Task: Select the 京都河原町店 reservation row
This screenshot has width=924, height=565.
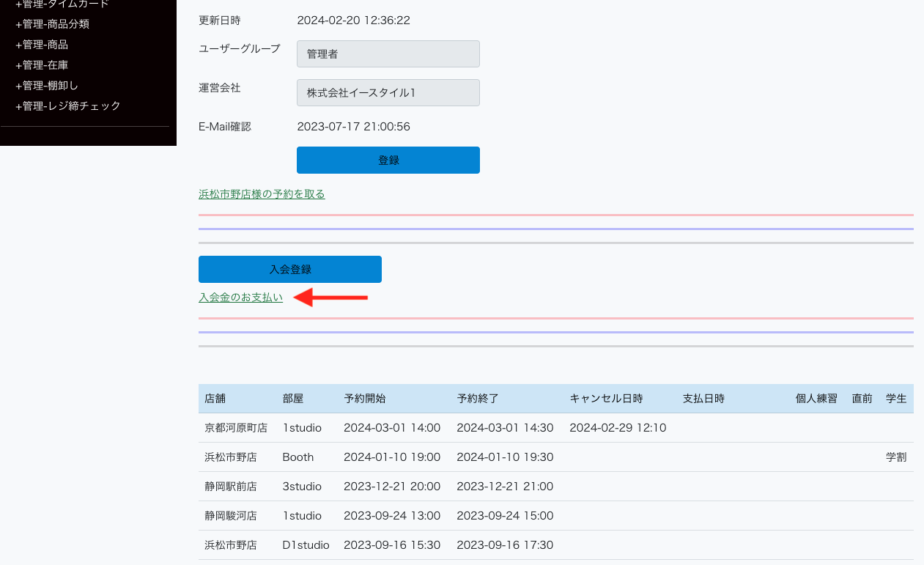Action: pyautogui.click(x=236, y=428)
